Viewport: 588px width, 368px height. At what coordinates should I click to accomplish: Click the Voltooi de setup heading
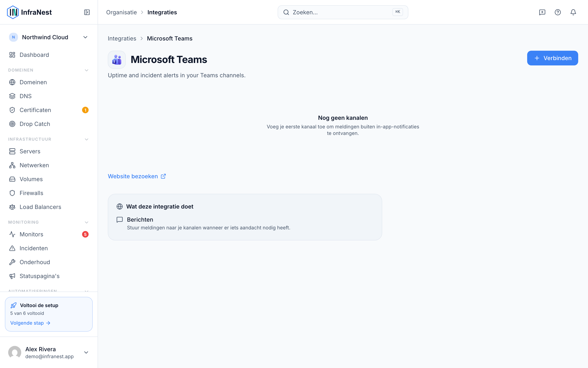coord(39,305)
